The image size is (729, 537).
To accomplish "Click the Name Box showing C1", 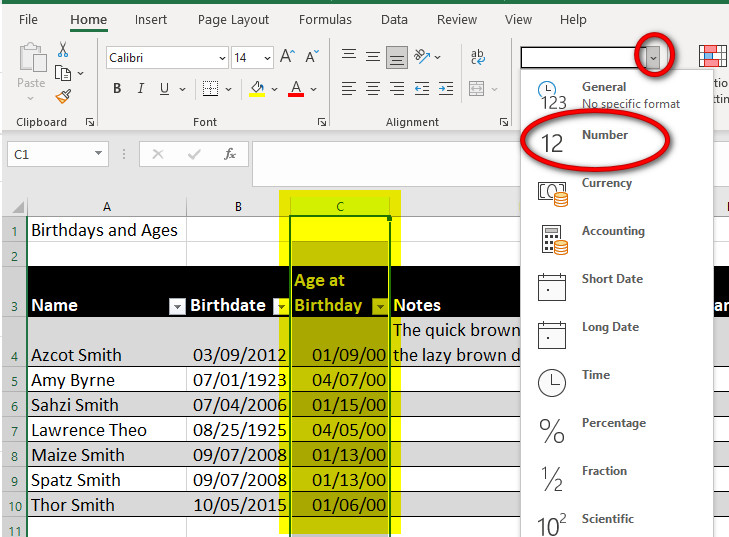I will point(49,154).
